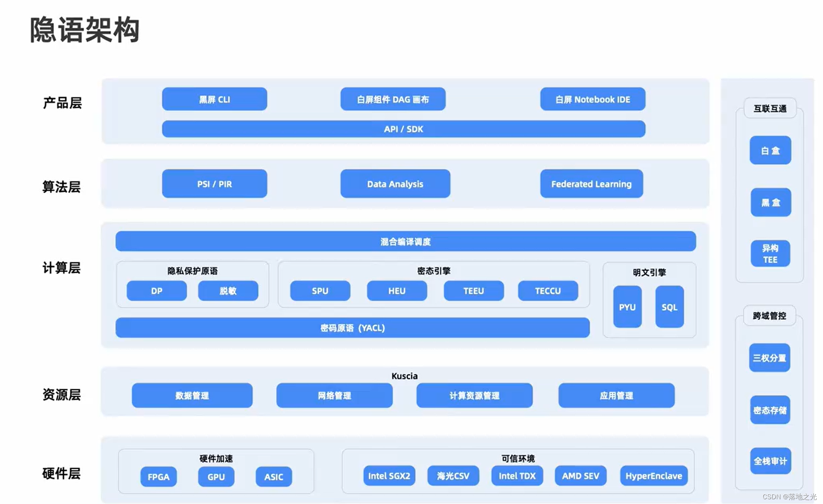823x504 pixels.
Task: Click the HEU engine box
Action: [x=397, y=291]
